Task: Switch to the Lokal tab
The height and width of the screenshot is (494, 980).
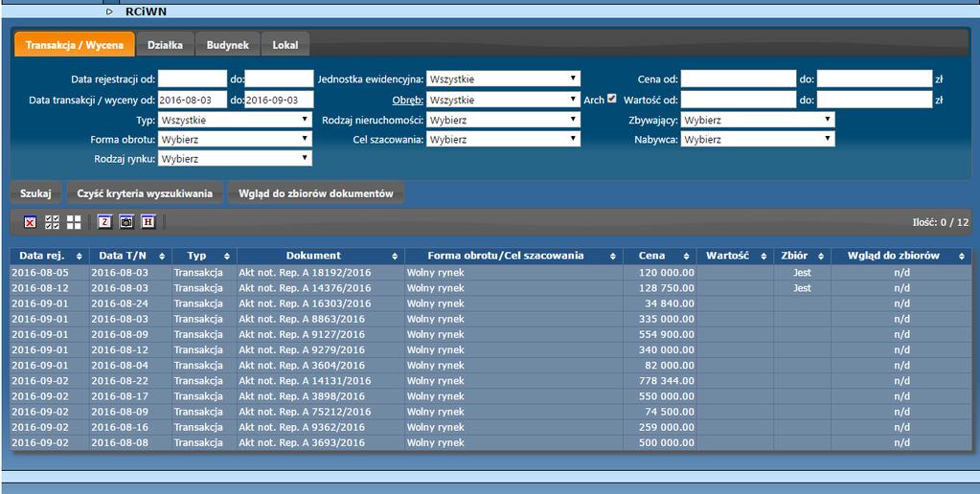Action: 285,45
